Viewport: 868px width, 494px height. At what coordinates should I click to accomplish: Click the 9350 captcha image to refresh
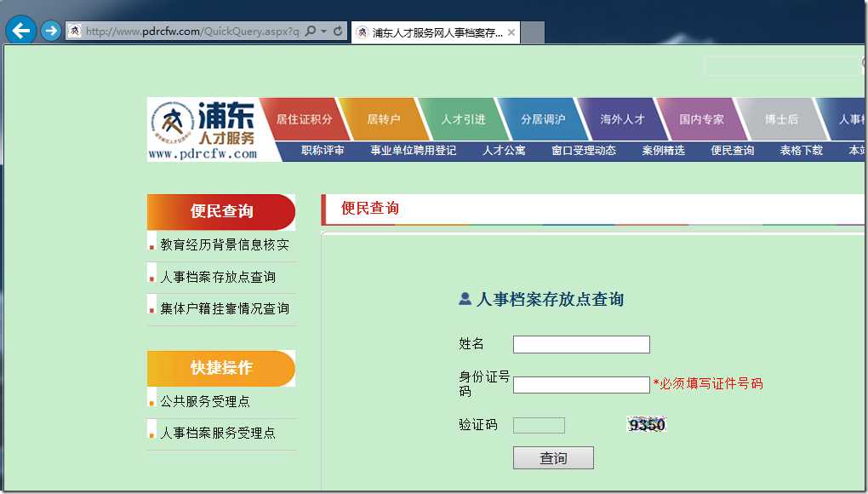[647, 425]
